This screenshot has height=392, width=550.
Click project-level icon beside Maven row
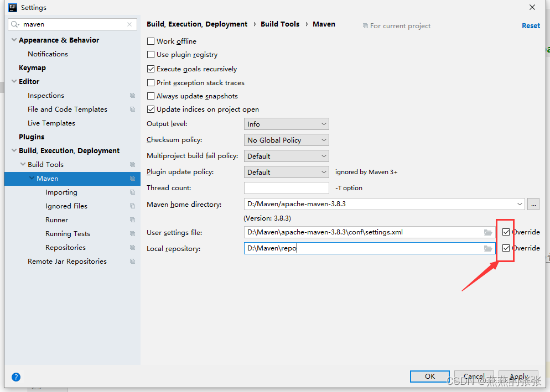click(132, 179)
